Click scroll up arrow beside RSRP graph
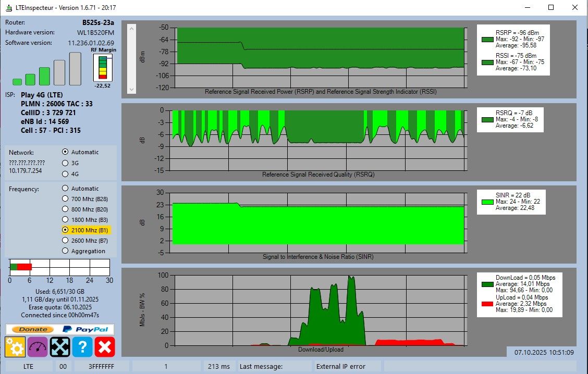 pos(131,29)
